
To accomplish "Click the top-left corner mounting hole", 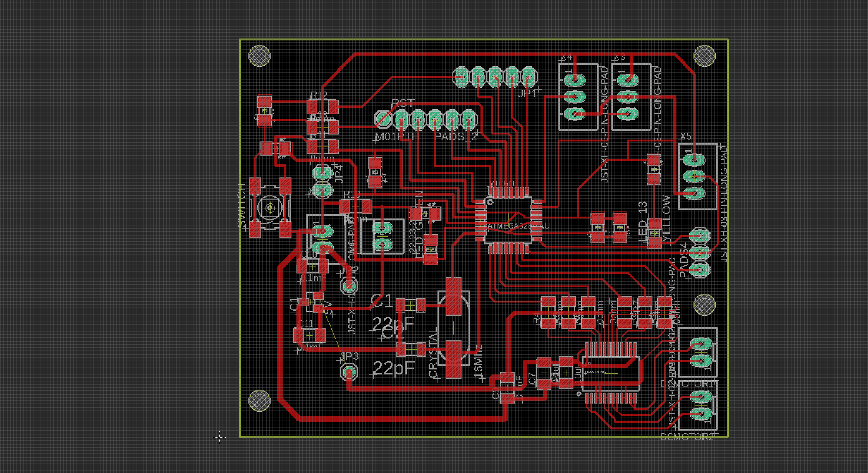I will coord(259,56).
